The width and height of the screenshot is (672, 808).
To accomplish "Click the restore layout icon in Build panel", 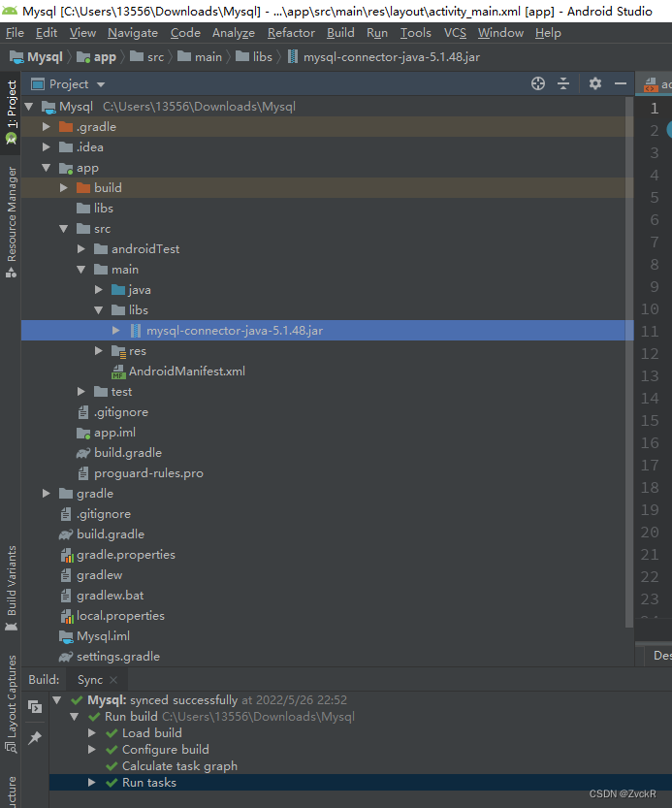I will coord(35,706).
